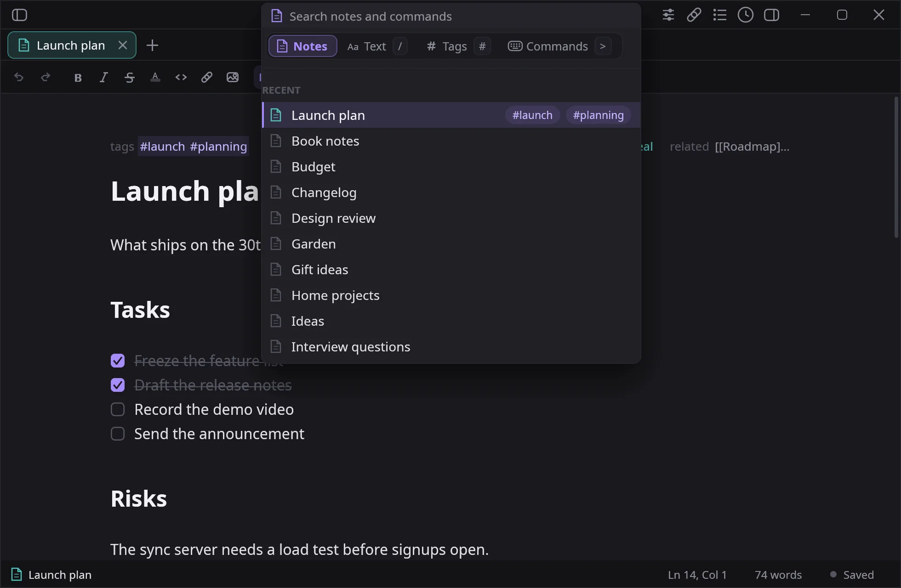Insert inline code formatting
The image size is (901, 588).
(x=181, y=77)
